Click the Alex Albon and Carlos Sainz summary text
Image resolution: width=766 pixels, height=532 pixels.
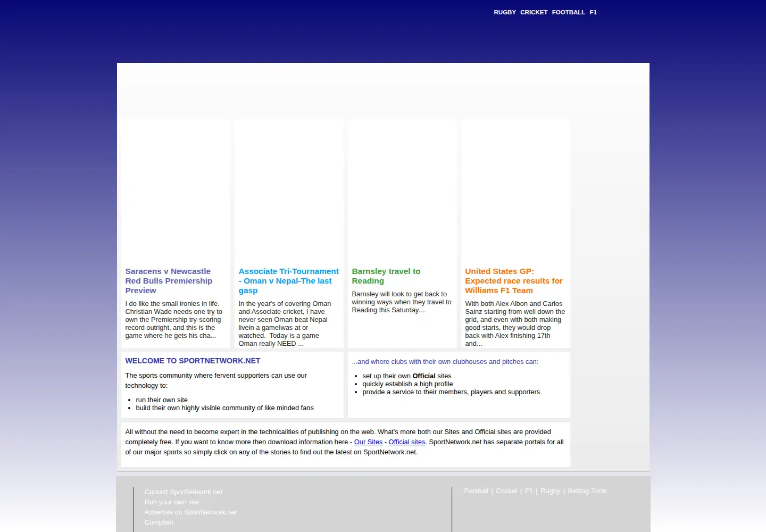click(x=515, y=323)
